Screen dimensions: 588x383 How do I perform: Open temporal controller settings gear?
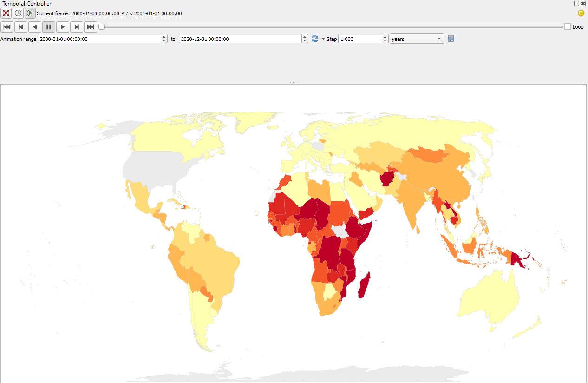pyautogui.click(x=580, y=13)
